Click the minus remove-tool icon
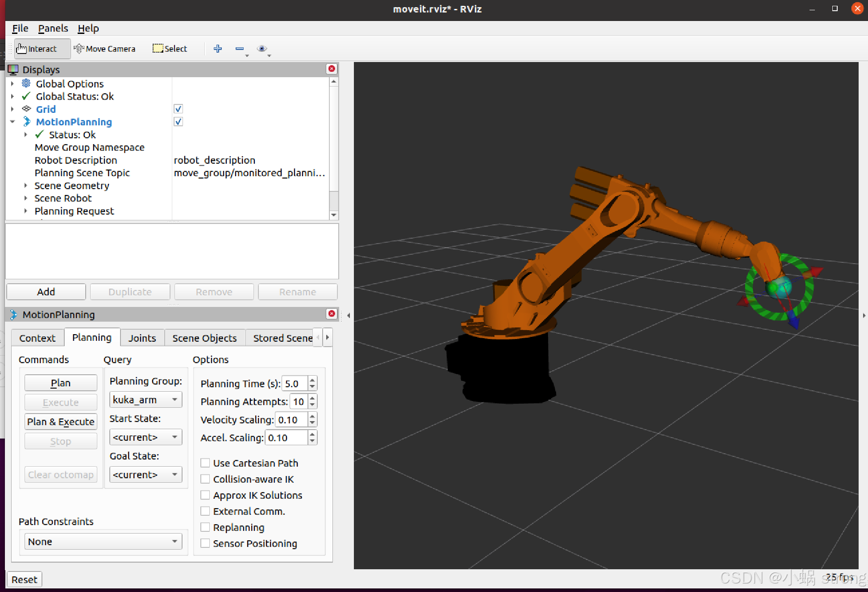Viewport: 868px width, 592px height. 240,49
